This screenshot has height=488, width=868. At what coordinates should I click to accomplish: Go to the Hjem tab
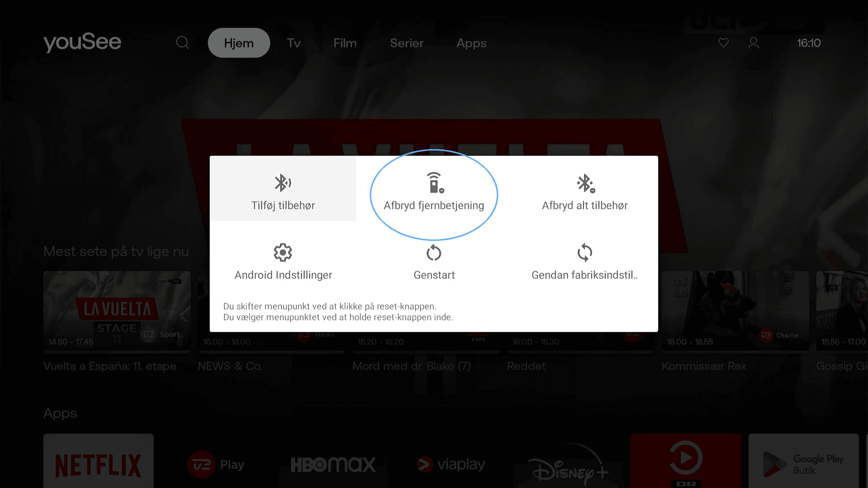click(x=239, y=43)
